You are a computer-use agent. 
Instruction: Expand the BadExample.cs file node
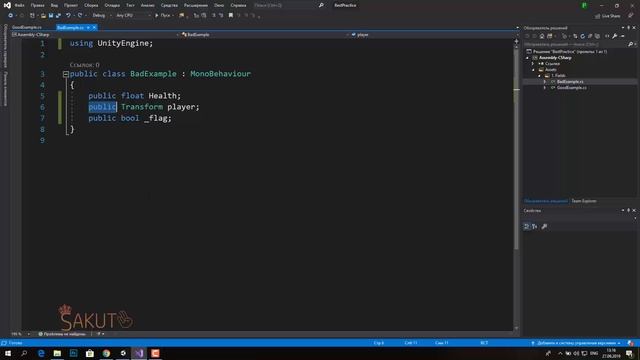[x=545, y=82]
